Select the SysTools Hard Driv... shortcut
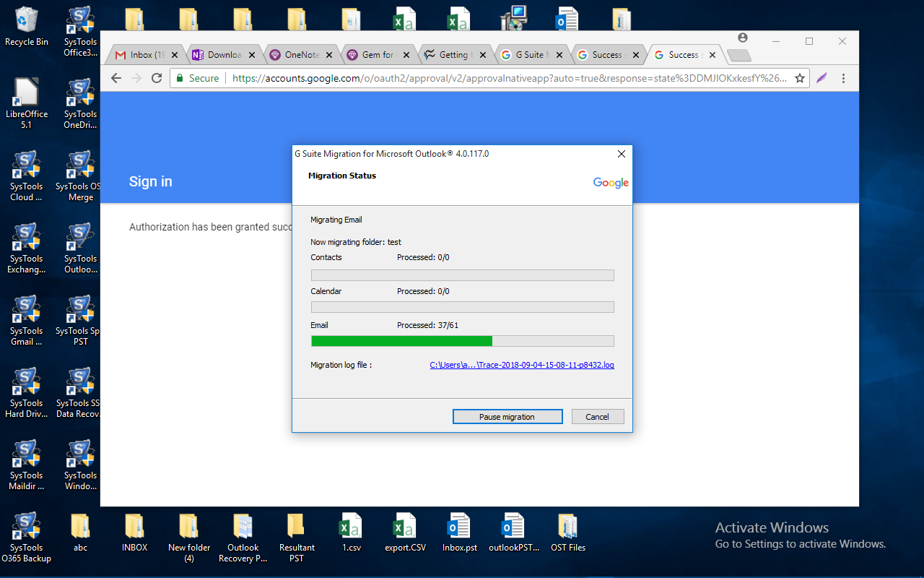Image resolution: width=924 pixels, height=578 pixels. click(27, 392)
